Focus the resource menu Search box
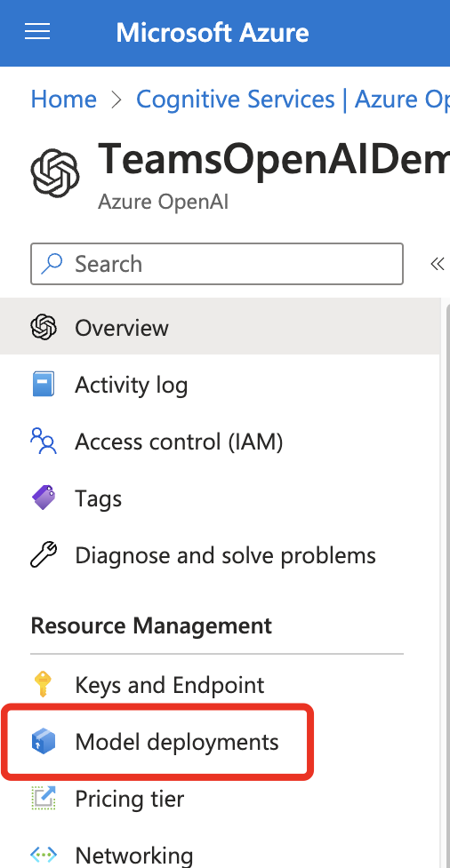Viewport: 450px width, 868px height. point(217,264)
